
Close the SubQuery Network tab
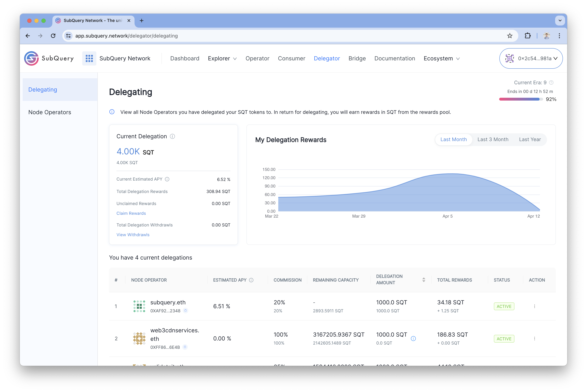pos(129,21)
